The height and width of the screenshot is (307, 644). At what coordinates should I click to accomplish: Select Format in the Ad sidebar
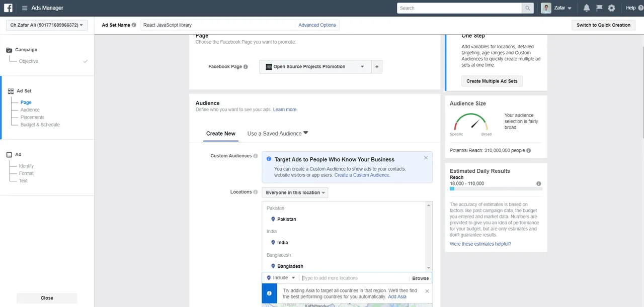pyautogui.click(x=27, y=174)
